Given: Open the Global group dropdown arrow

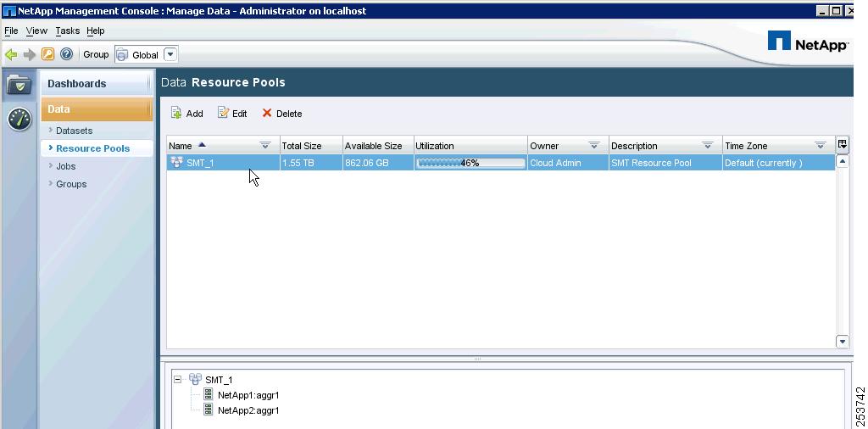Looking at the screenshot, I should click(x=170, y=55).
